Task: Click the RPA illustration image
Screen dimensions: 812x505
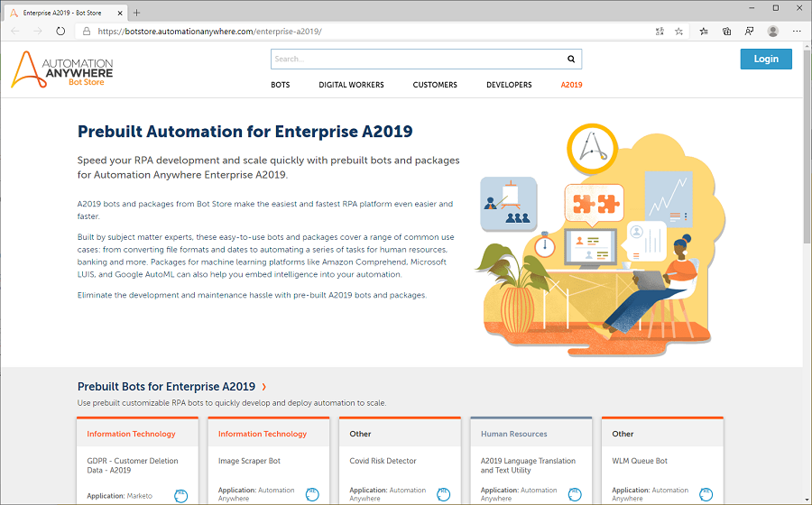Action: click(599, 240)
